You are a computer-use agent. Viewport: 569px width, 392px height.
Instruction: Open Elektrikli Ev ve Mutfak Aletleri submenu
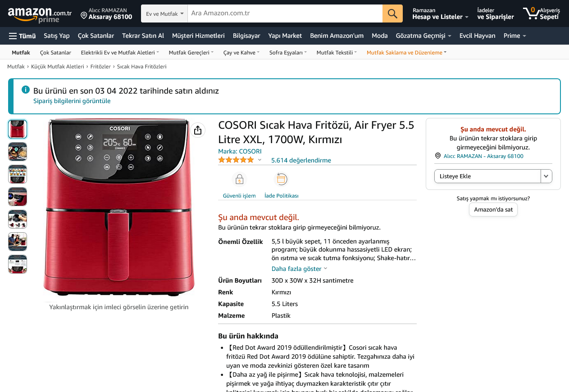pos(120,53)
